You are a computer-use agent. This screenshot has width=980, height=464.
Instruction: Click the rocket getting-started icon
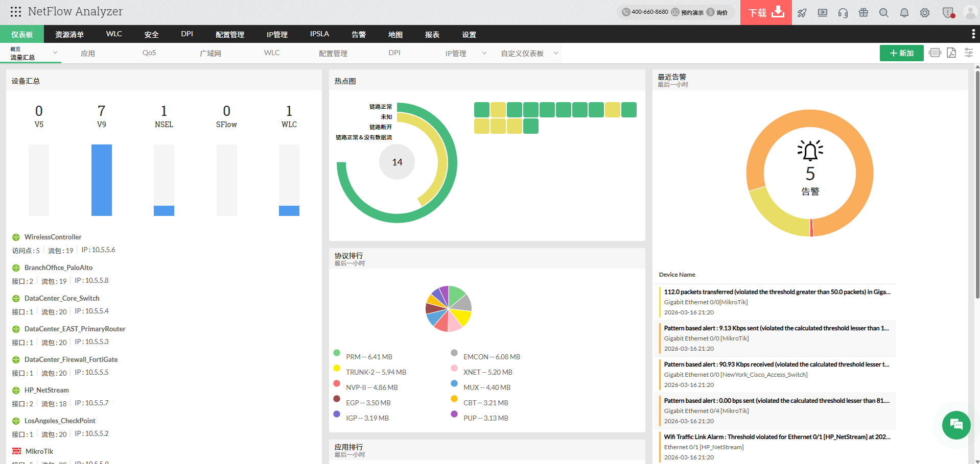[x=802, y=12]
